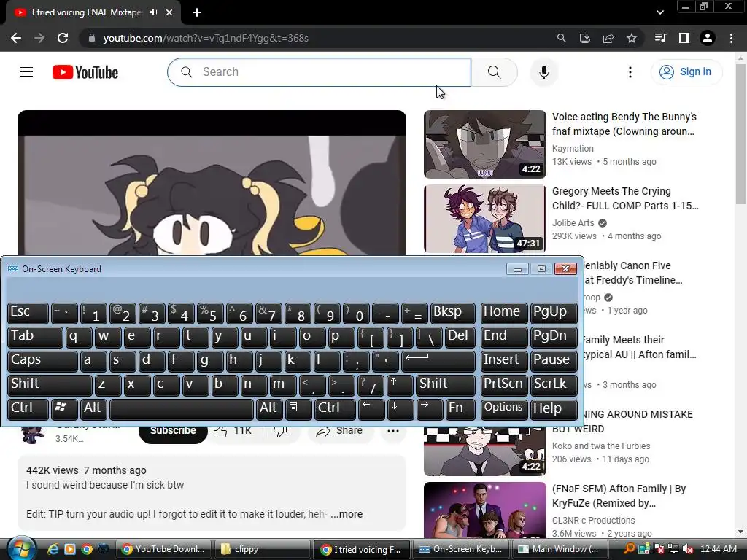Click the PrtScn key on keyboard
Image resolution: width=747 pixels, height=560 pixels.
(503, 385)
